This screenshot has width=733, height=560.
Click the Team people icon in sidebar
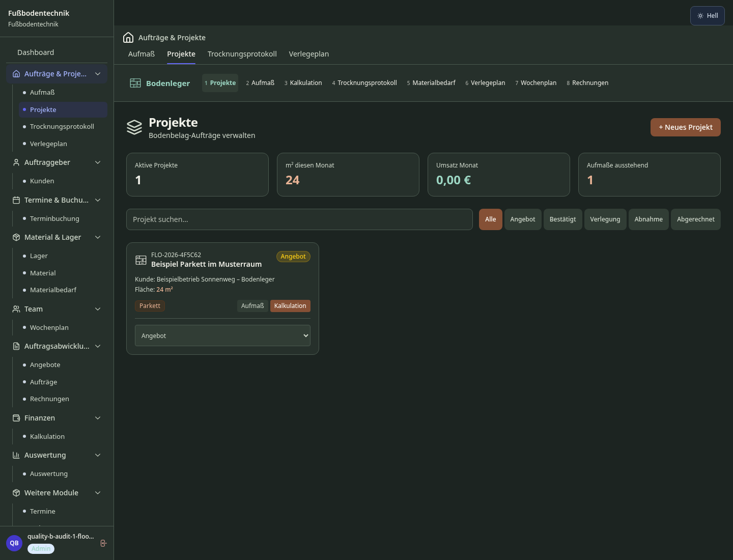click(x=16, y=309)
